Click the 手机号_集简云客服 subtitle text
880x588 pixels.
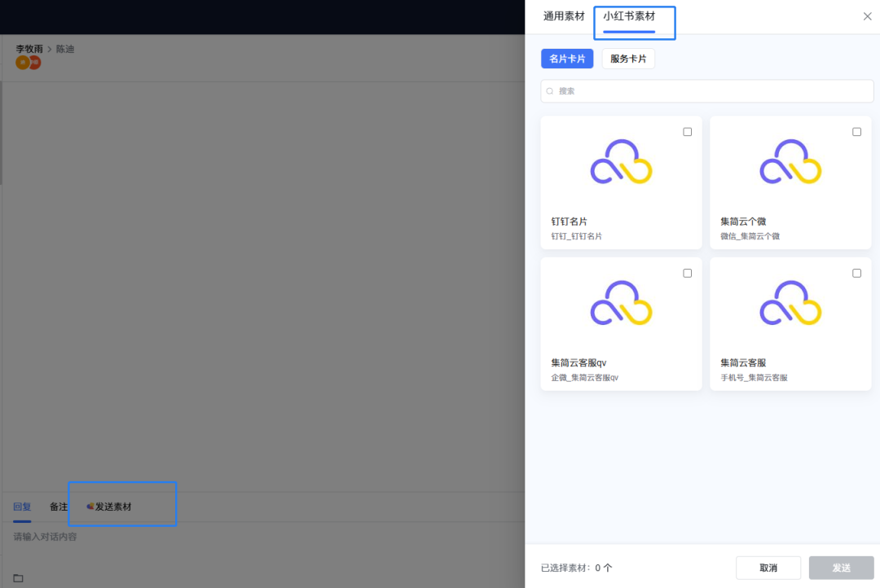click(754, 378)
